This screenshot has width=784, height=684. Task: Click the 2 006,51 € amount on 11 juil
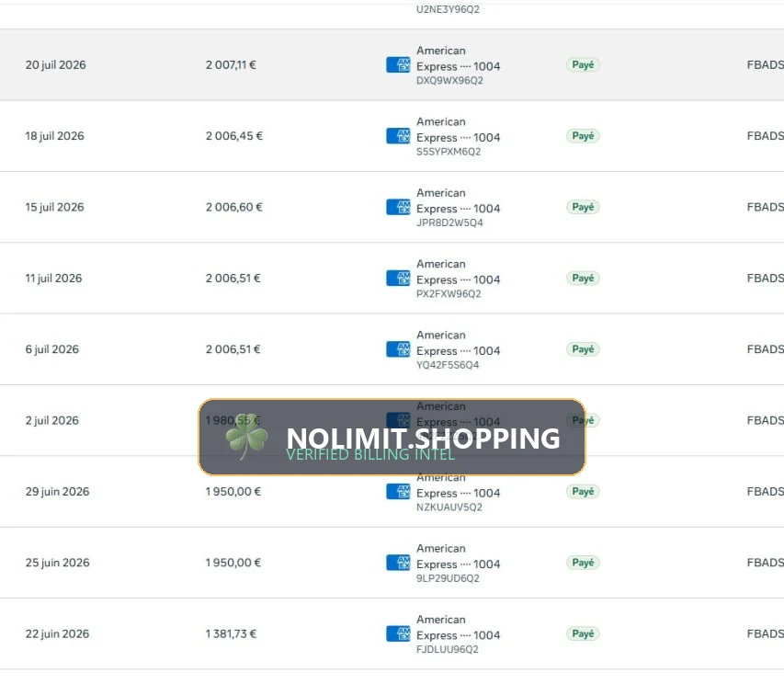233,278
